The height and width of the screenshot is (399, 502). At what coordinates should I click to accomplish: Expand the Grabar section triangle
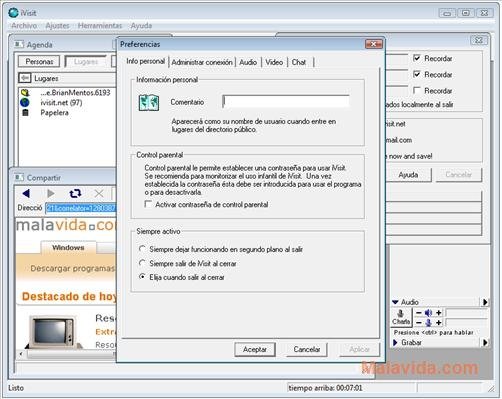click(395, 342)
